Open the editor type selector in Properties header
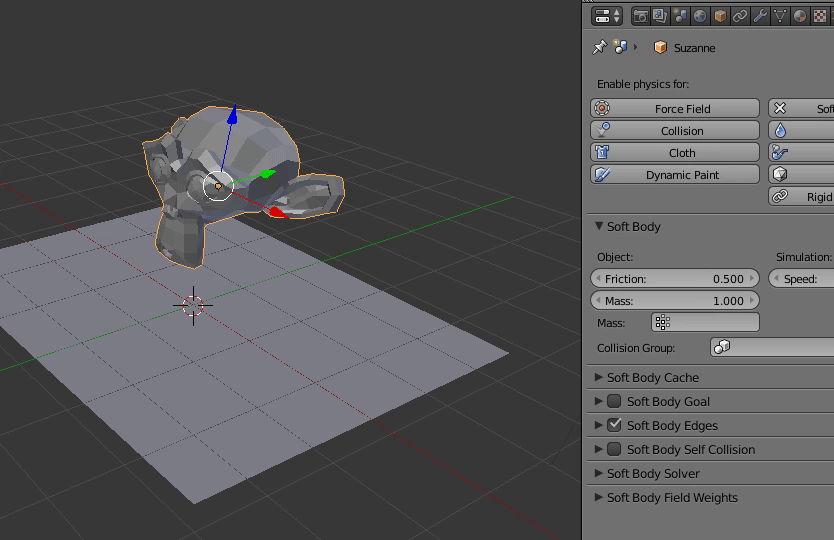This screenshot has width=834, height=540. (x=606, y=16)
